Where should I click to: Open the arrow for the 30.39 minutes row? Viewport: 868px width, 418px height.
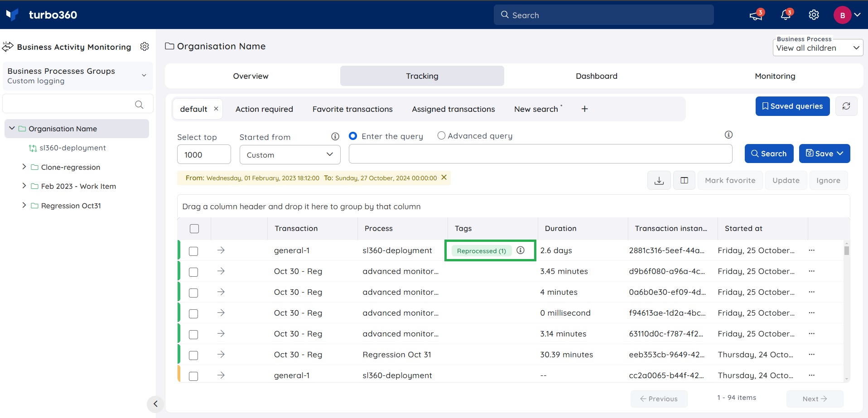click(221, 354)
